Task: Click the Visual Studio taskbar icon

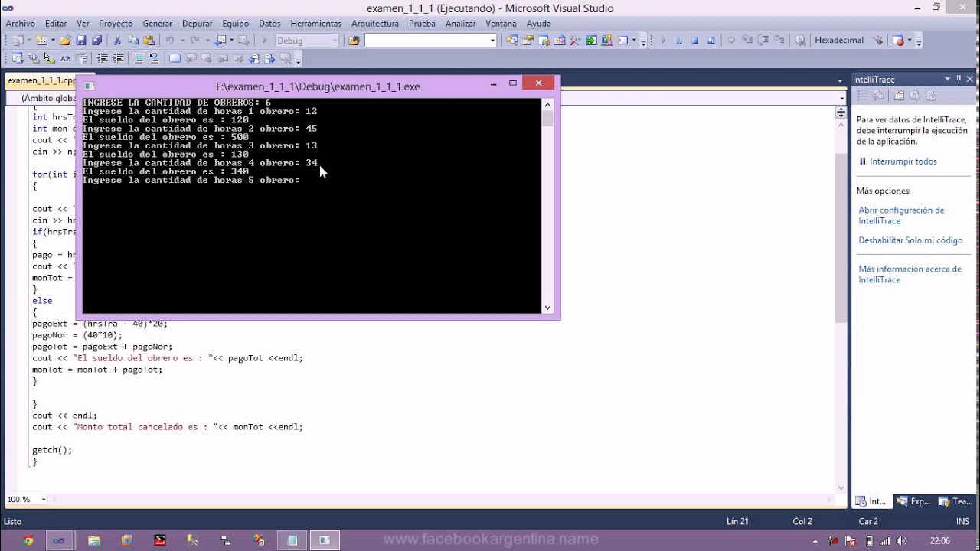Action: (58, 540)
